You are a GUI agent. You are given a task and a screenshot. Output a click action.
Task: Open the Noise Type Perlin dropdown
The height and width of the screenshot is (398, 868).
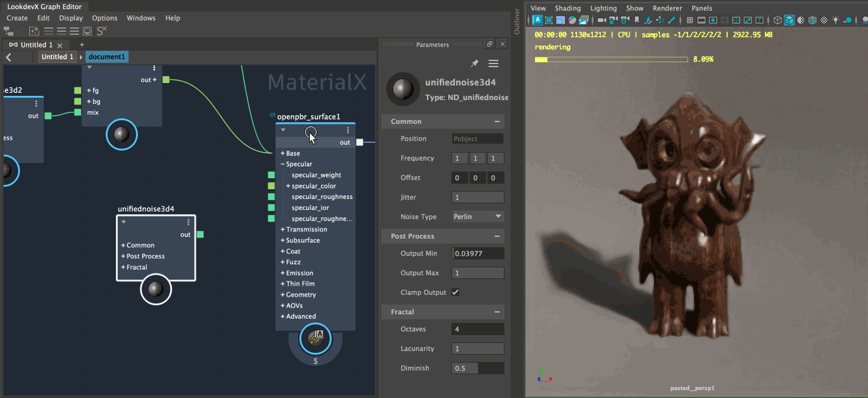tap(478, 216)
